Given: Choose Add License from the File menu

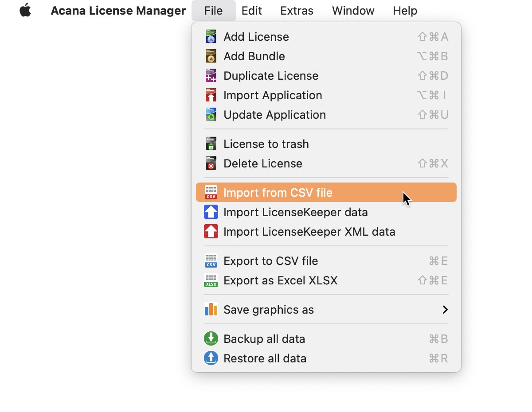Looking at the screenshot, I should point(326,37).
